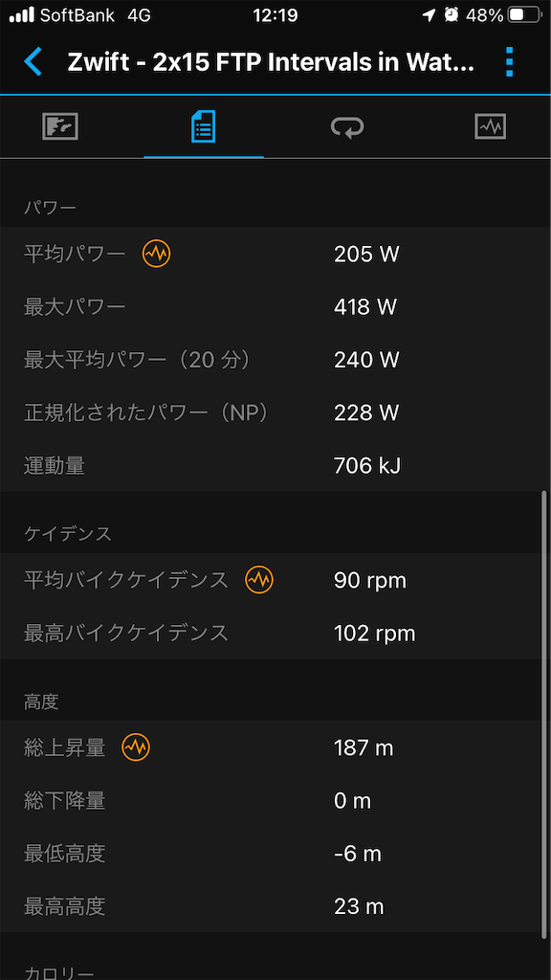551x980 pixels.
Task: Tap the alarm clock status icon
Action: [x=452, y=15]
